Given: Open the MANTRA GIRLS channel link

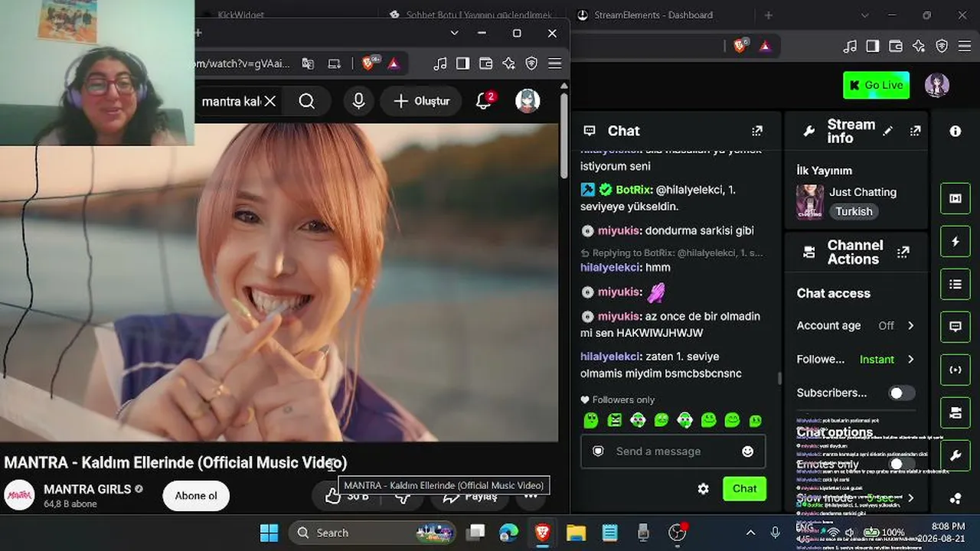Looking at the screenshot, I should pyautogui.click(x=87, y=489).
